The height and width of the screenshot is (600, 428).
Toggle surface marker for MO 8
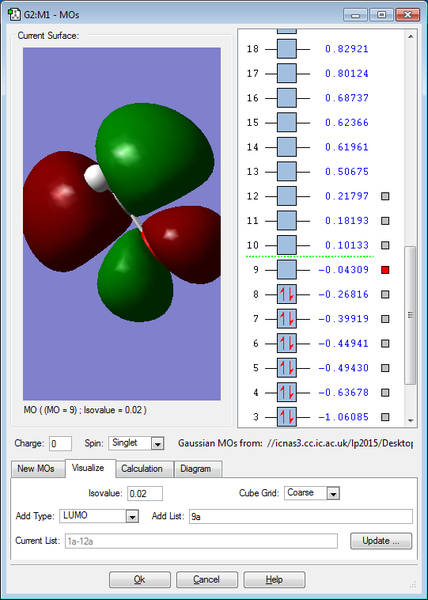point(385,294)
